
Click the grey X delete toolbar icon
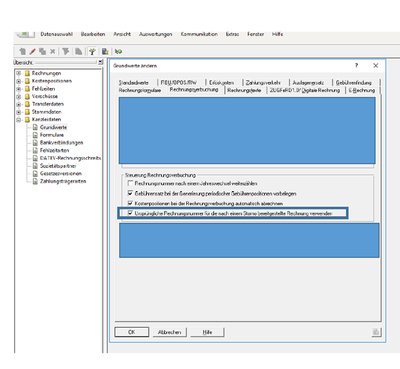point(52,51)
